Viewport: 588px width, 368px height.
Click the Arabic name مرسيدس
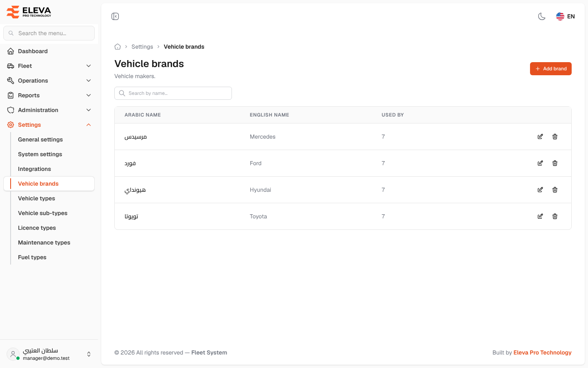pyautogui.click(x=136, y=137)
